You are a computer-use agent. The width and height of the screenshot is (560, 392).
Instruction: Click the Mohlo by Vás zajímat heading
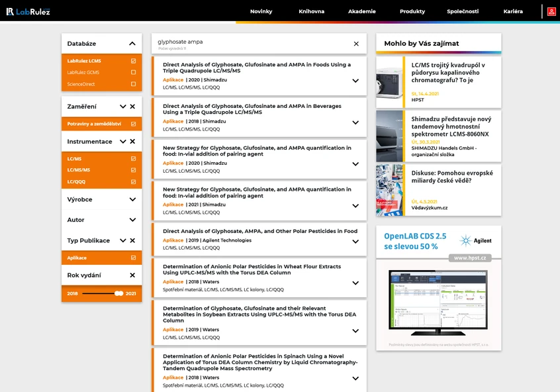pos(422,44)
